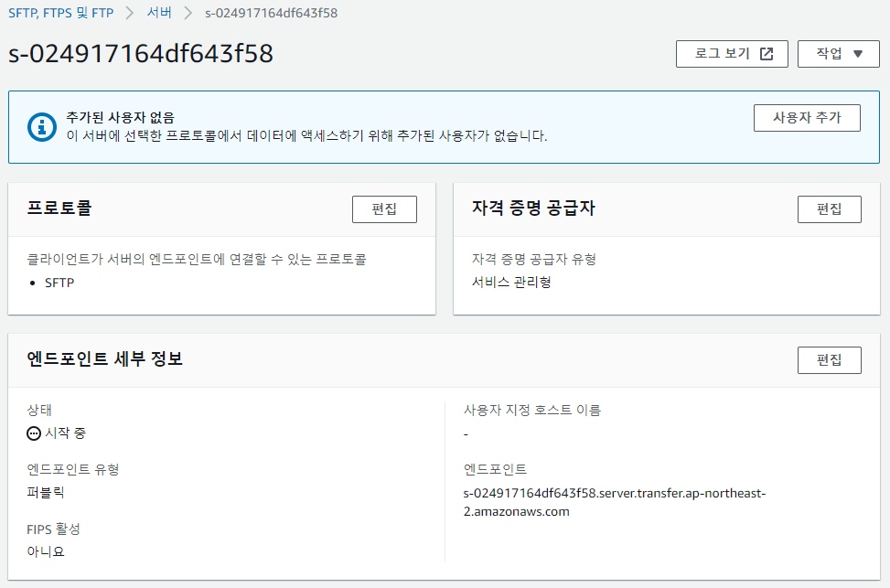
Task: Add a user with 사용자 추가 button
Action: click(807, 118)
